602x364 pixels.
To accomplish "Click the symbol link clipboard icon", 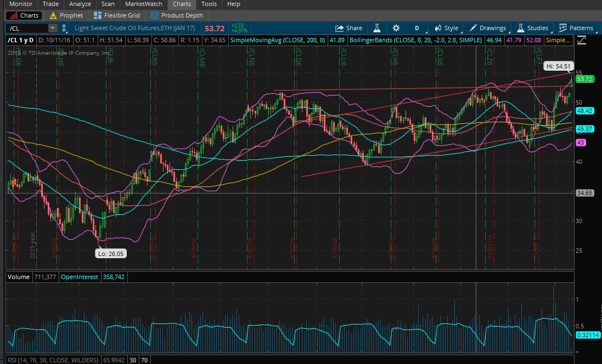I will (64, 28).
